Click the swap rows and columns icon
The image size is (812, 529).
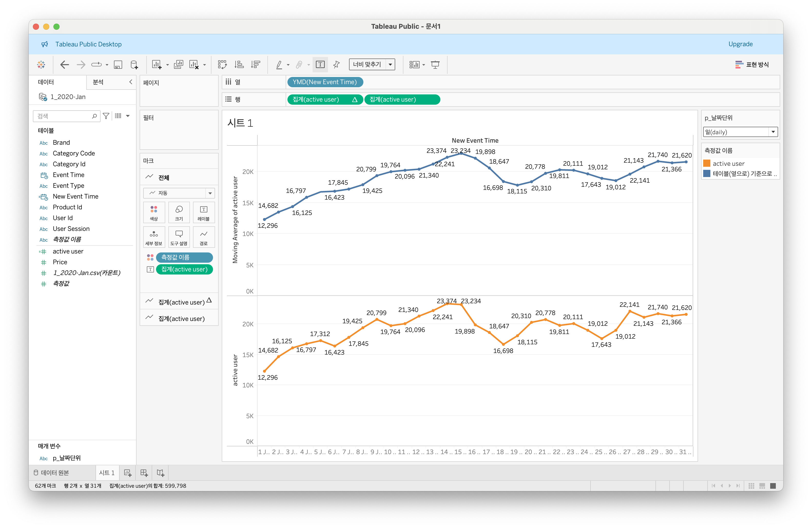pyautogui.click(x=222, y=64)
